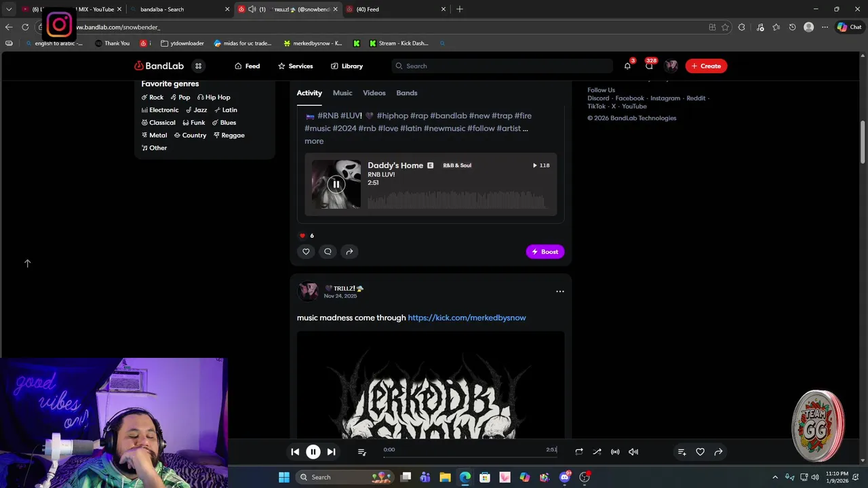868x488 pixels.
Task: Open Edge Settings and more menu
Action: point(825,27)
